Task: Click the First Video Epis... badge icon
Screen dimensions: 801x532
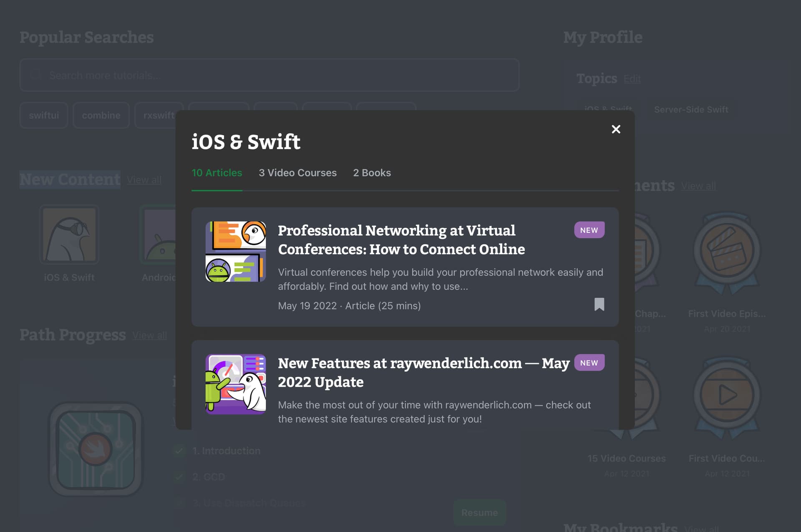Action: click(727, 253)
